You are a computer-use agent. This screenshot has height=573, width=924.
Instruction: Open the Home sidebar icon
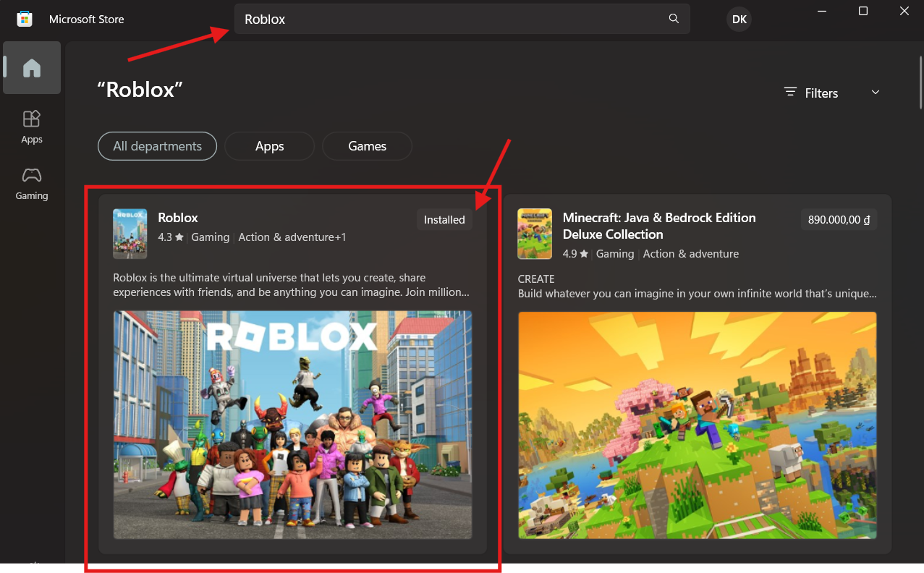click(32, 68)
